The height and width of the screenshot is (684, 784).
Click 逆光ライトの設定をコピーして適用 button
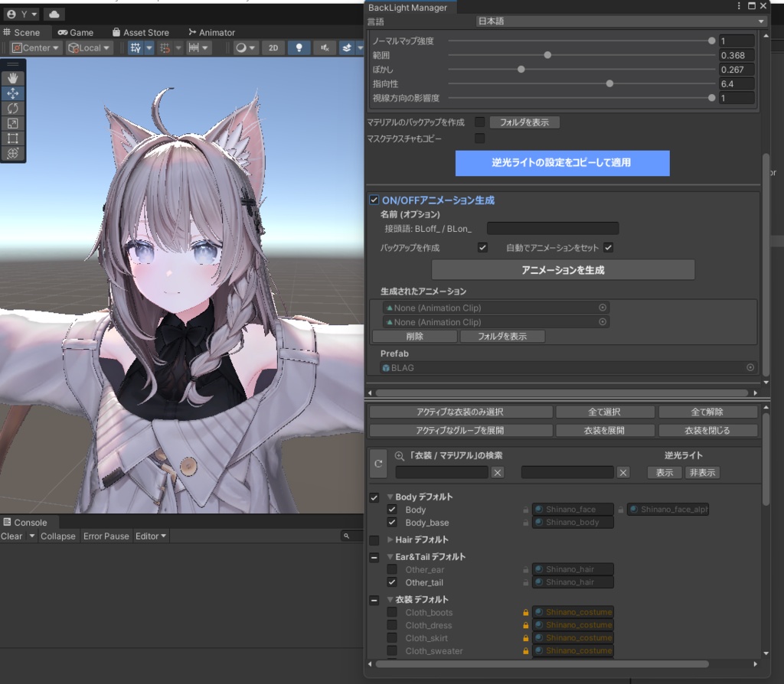pos(563,163)
